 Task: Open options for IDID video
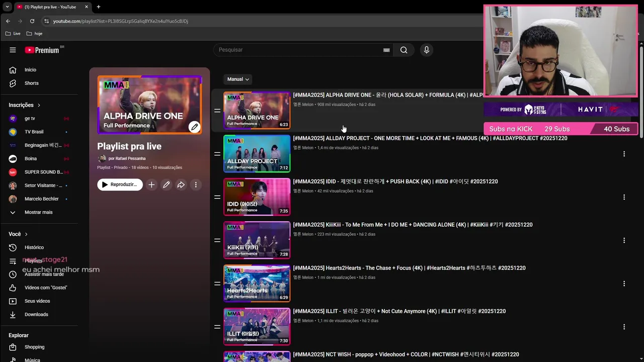click(624, 197)
